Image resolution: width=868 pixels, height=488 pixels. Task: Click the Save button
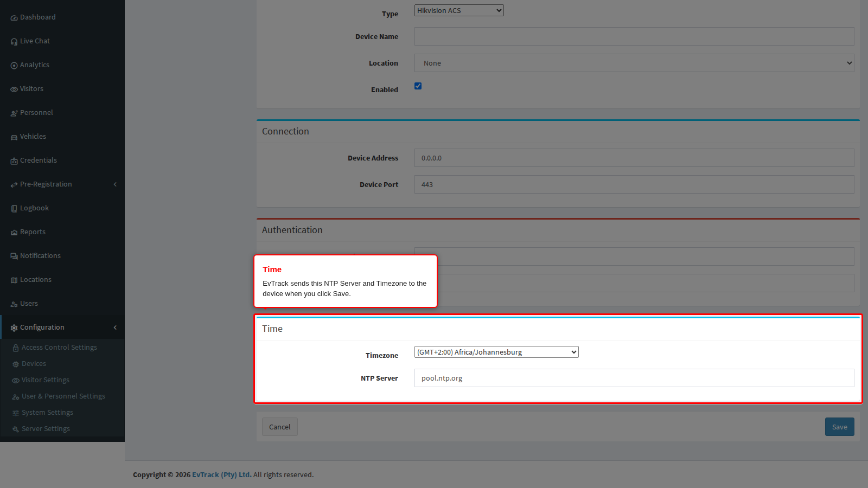[x=840, y=427]
